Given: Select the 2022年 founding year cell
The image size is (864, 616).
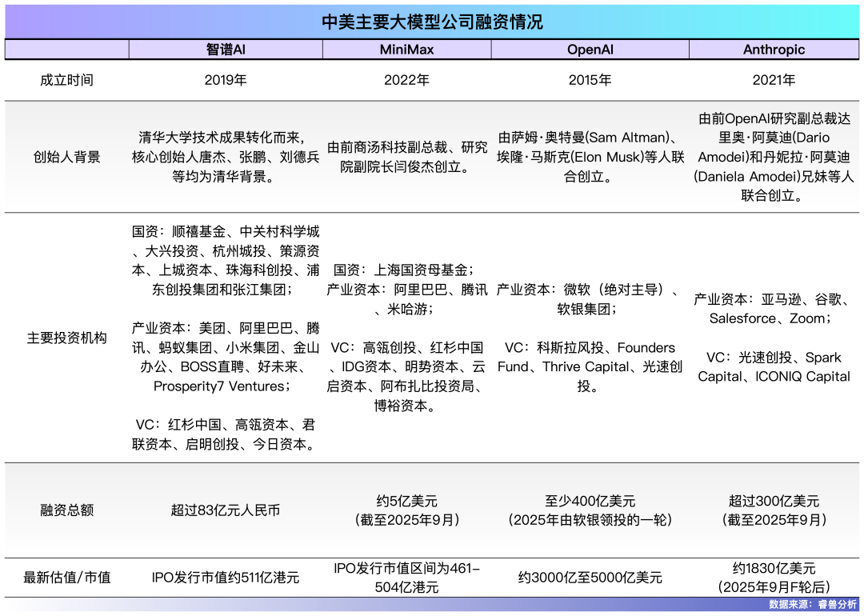Looking at the screenshot, I should click(406, 80).
